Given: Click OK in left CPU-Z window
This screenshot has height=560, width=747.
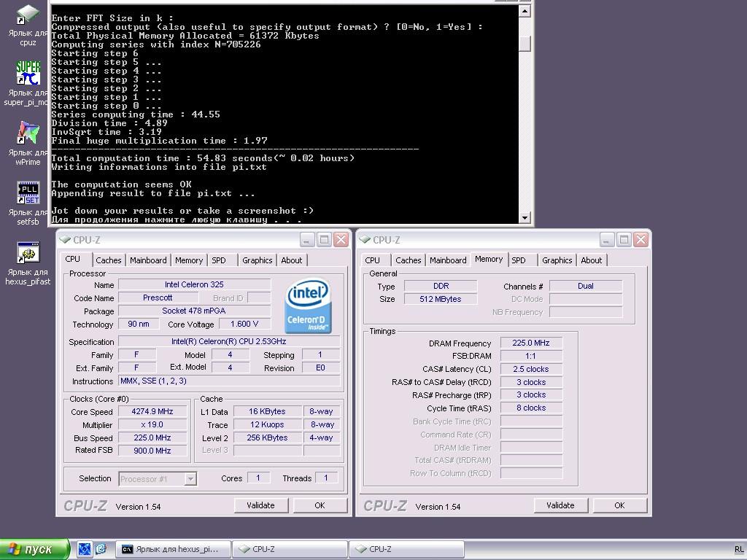Looking at the screenshot, I should point(320,505).
